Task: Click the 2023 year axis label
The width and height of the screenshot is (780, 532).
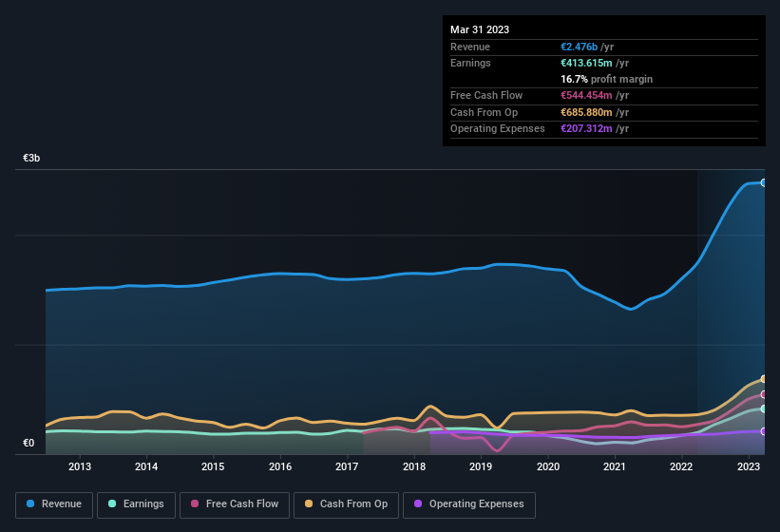Action: (x=749, y=466)
